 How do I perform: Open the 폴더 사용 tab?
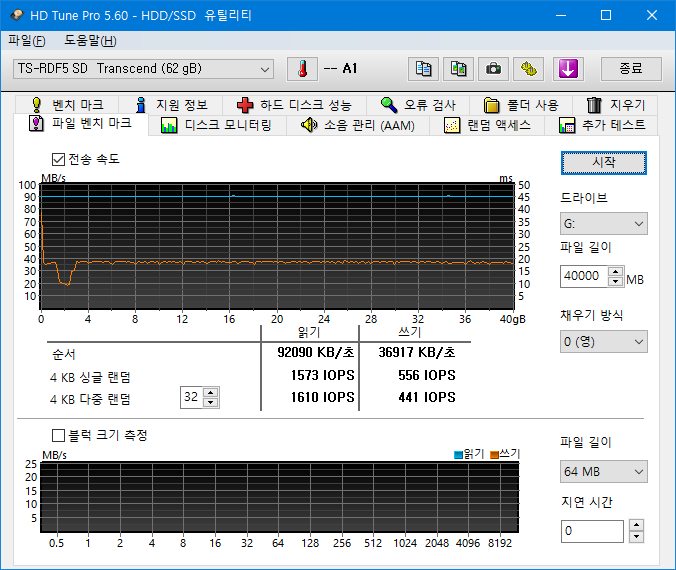click(x=521, y=105)
